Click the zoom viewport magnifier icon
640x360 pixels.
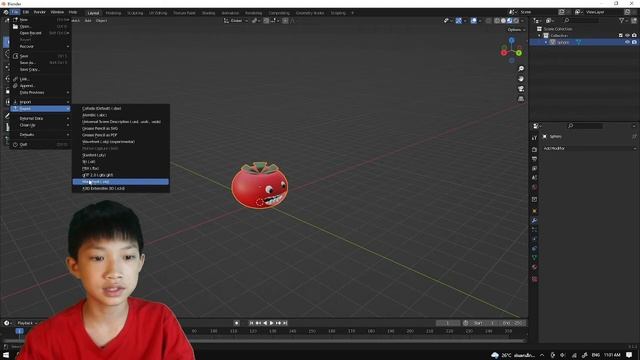tap(521, 69)
